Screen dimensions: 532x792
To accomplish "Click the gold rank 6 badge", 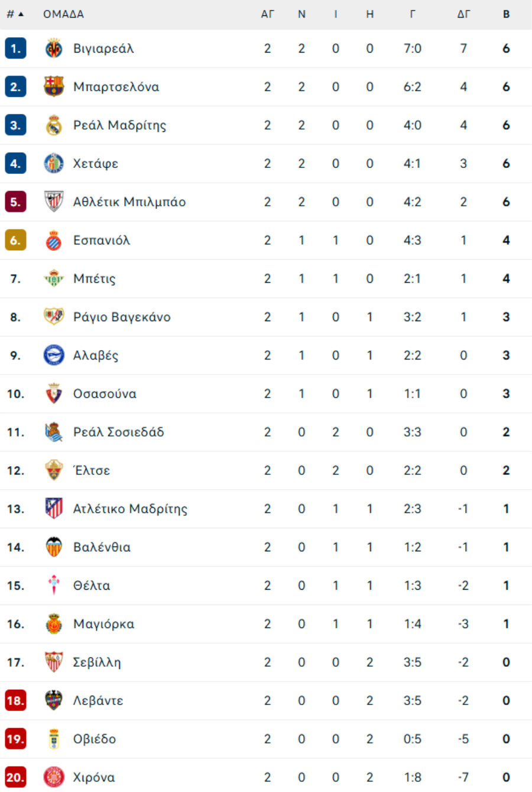I will [15, 240].
